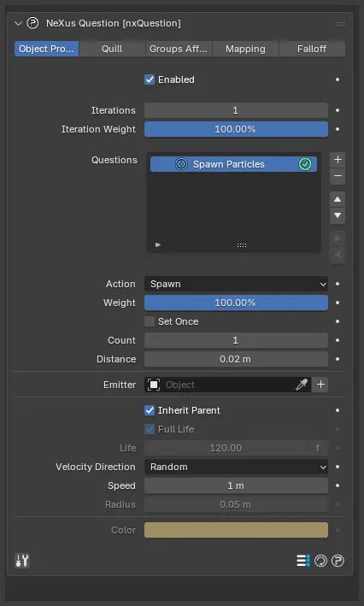
Task: Open the Color swatch picker
Action: pyautogui.click(x=236, y=530)
